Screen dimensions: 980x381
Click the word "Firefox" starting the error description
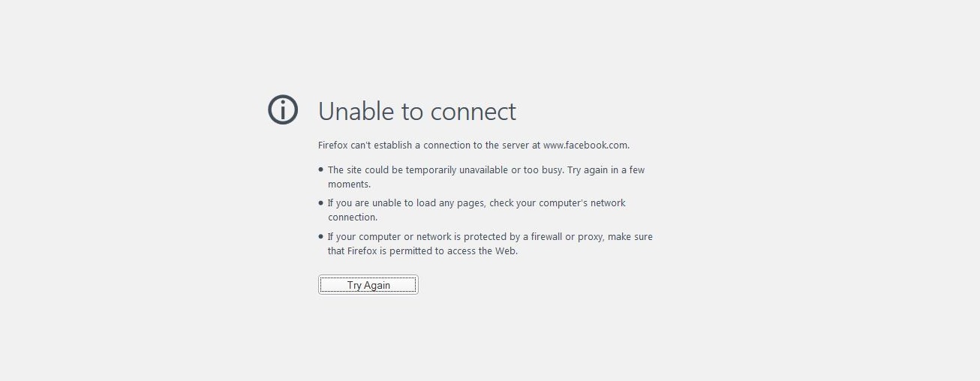tap(333, 145)
